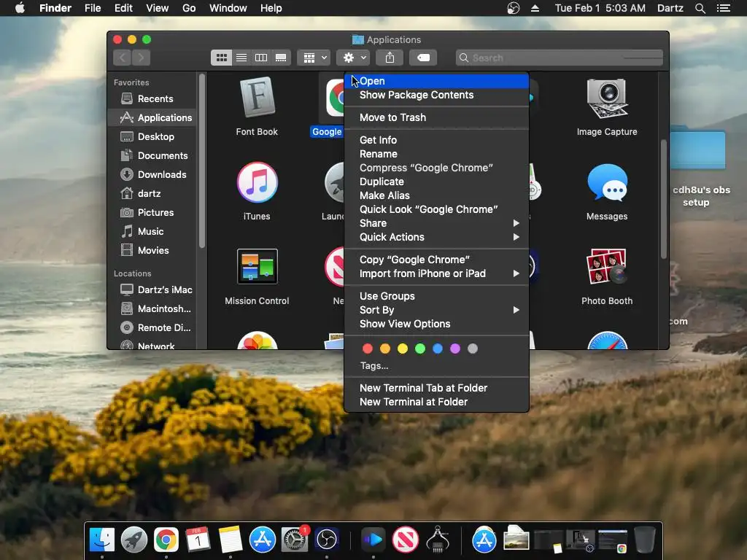Select the Messages app icon
Image resolution: width=747 pixels, height=560 pixels.
click(x=607, y=183)
